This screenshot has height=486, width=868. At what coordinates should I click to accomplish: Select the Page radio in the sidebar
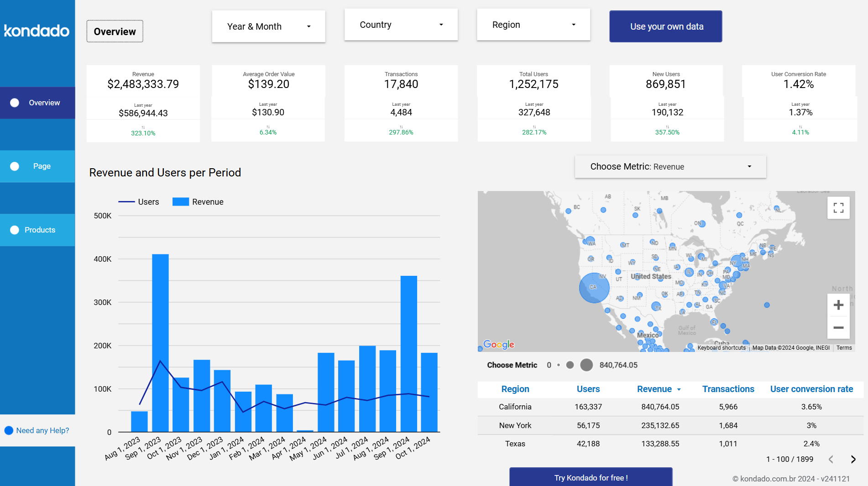[14, 166]
